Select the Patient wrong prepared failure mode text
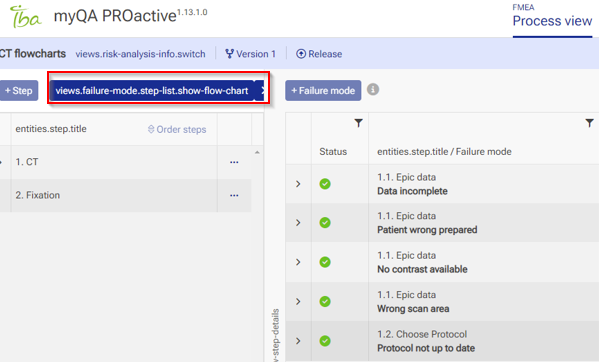 pos(427,230)
